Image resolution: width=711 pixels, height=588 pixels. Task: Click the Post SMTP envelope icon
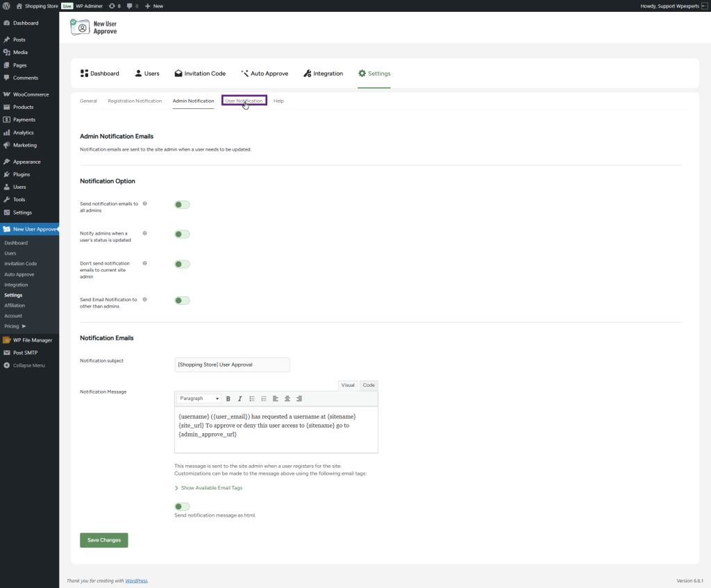7,353
